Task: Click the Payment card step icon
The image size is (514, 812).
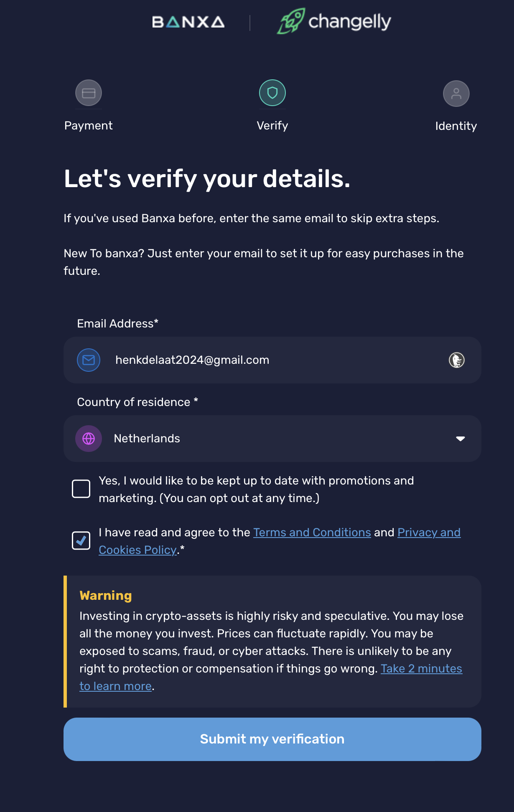Action: tap(89, 93)
